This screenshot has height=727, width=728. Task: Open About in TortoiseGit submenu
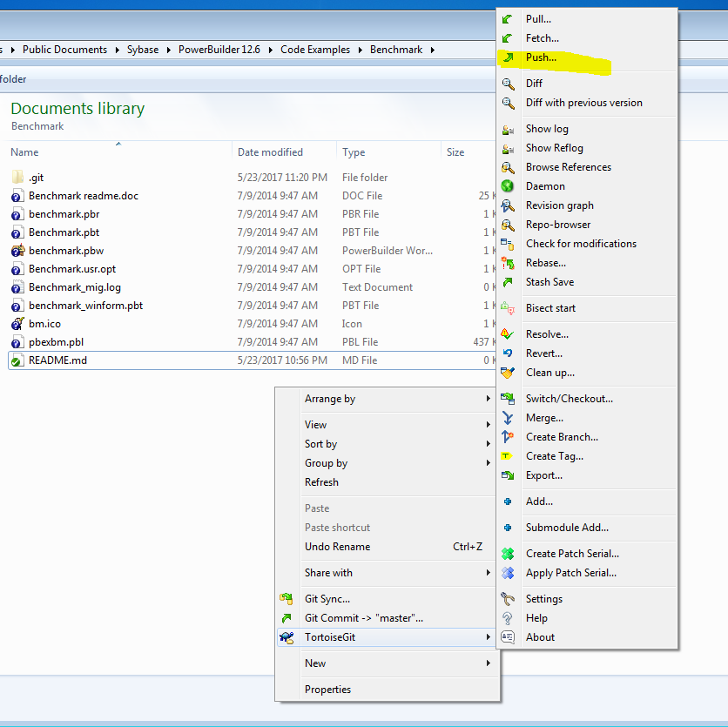[x=587, y=637]
